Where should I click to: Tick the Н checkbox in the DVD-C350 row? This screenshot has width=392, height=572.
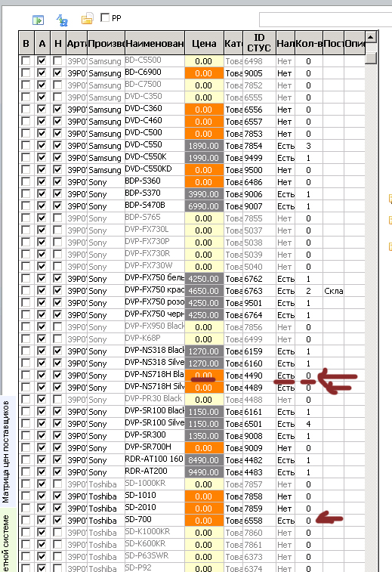click(57, 97)
